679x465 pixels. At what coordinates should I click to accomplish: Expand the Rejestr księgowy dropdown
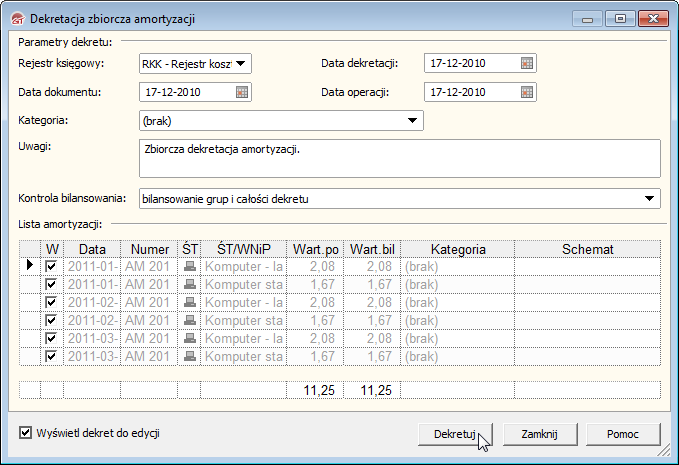tap(241, 63)
